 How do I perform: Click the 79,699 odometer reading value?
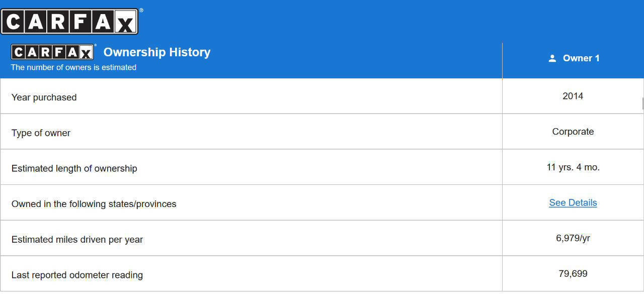pos(573,274)
